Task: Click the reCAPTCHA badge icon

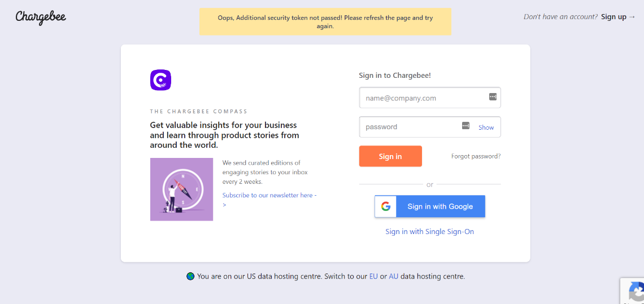Action: (x=635, y=293)
